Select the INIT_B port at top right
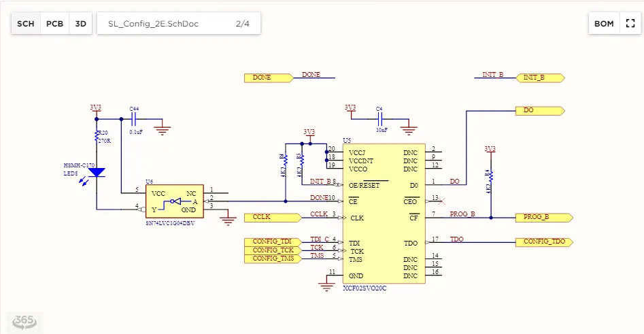The image size is (644, 334). [540, 78]
